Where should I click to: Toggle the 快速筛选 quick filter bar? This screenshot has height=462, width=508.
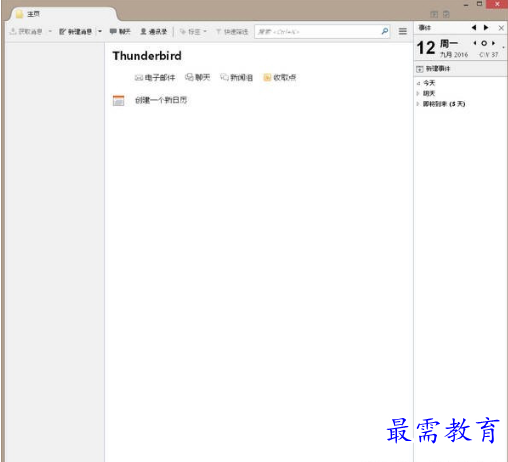tap(232, 32)
